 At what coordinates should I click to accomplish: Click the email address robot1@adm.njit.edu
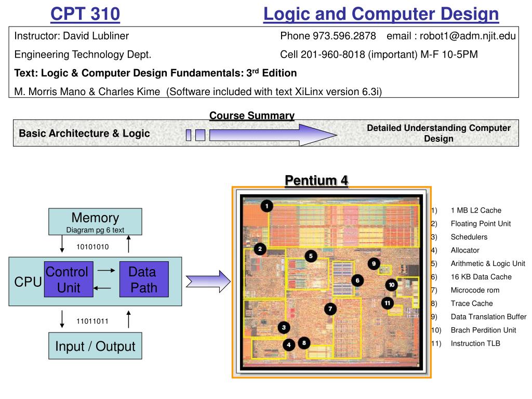468,36
